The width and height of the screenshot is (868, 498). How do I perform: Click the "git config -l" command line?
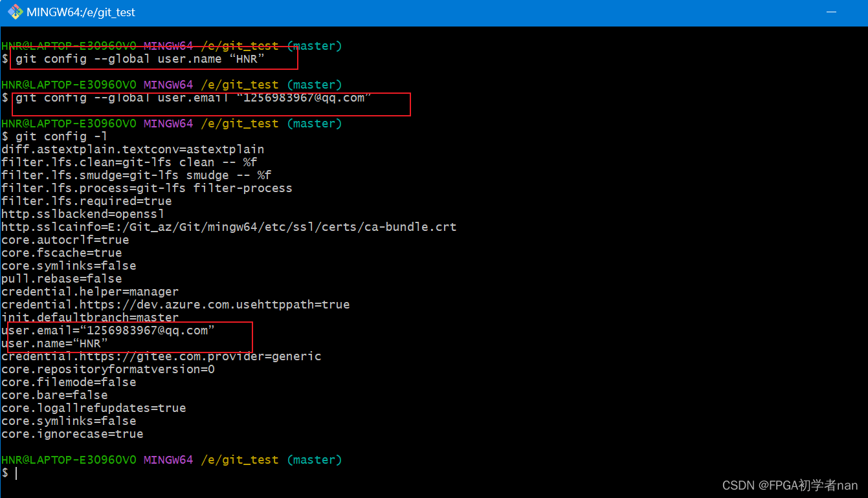pyautogui.click(x=61, y=136)
